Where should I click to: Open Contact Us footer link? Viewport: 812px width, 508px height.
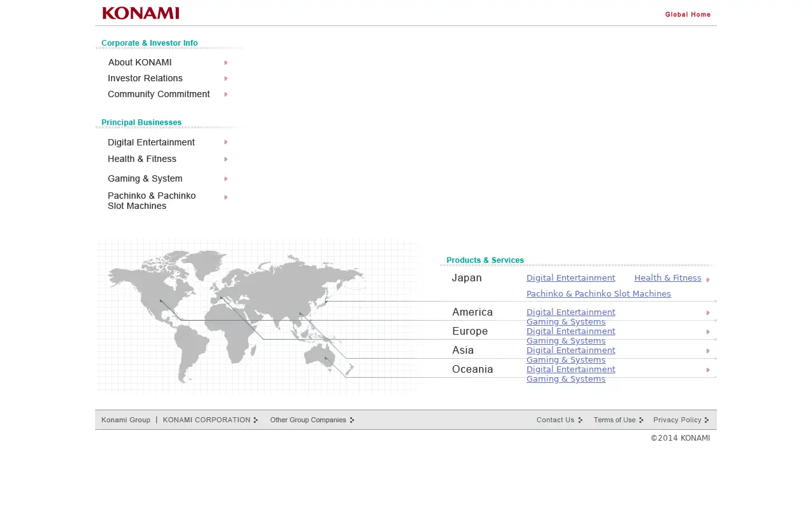coord(560,420)
